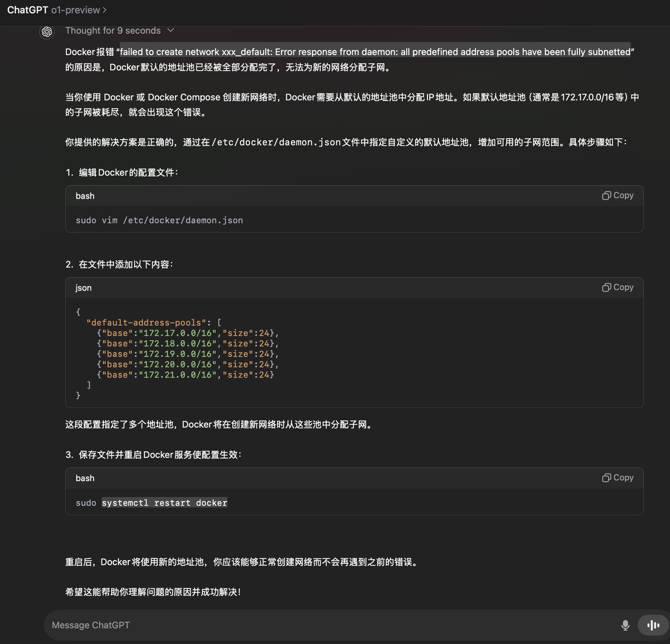The height and width of the screenshot is (644, 670).
Task: Click the line with base 172.18.0.0/16
Action: click(x=188, y=343)
